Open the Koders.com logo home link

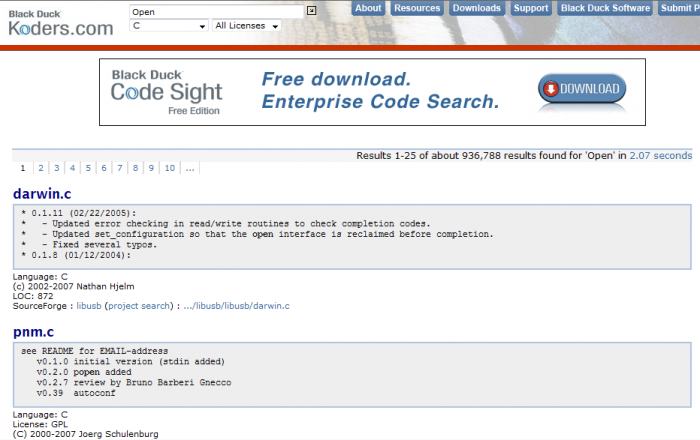[x=61, y=23]
